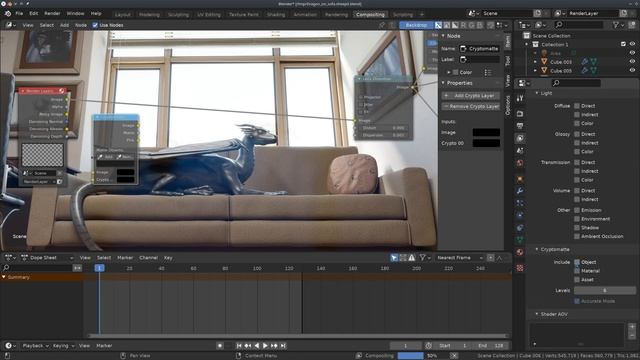Image resolution: width=640 pixels, height=360 pixels.
Task: Play the animation forward
Action: 265,346
